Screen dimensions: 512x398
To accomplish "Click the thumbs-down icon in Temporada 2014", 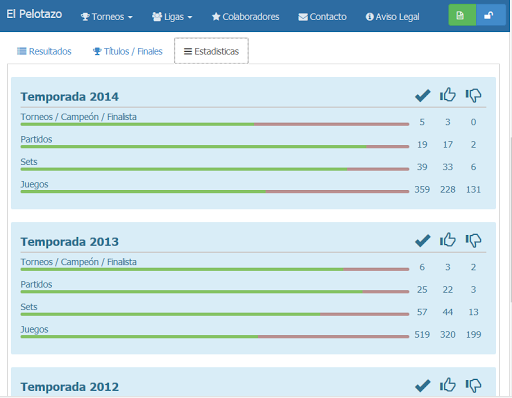I will pyautogui.click(x=473, y=96).
